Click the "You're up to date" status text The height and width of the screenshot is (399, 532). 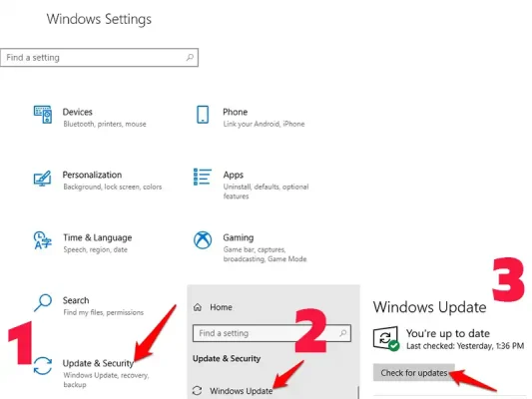click(448, 333)
